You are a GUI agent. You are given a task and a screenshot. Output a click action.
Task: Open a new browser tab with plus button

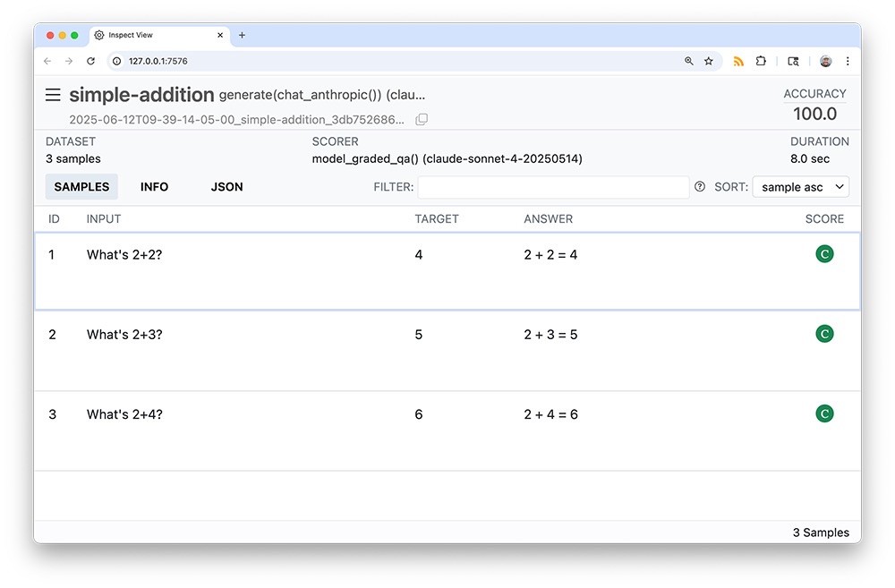[242, 35]
